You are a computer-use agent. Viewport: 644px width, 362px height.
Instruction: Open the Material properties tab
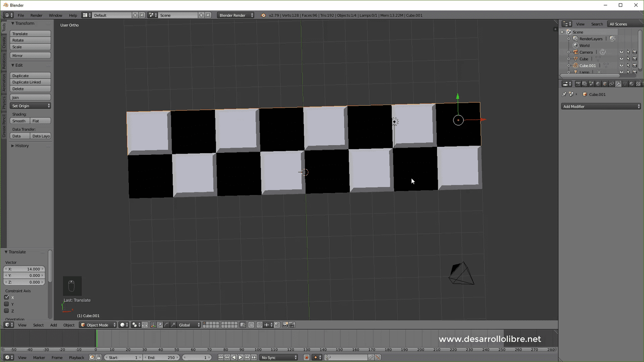coord(632,84)
